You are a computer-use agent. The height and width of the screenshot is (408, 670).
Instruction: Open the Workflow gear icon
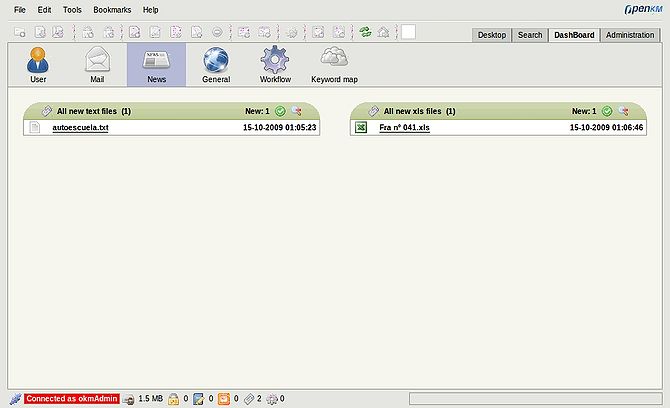click(x=275, y=60)
